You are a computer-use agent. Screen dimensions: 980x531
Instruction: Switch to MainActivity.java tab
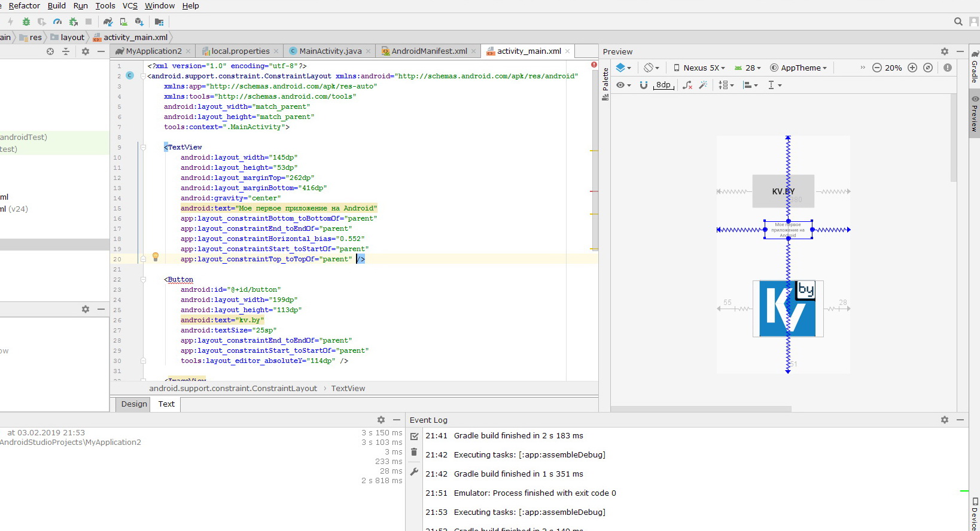330,51
